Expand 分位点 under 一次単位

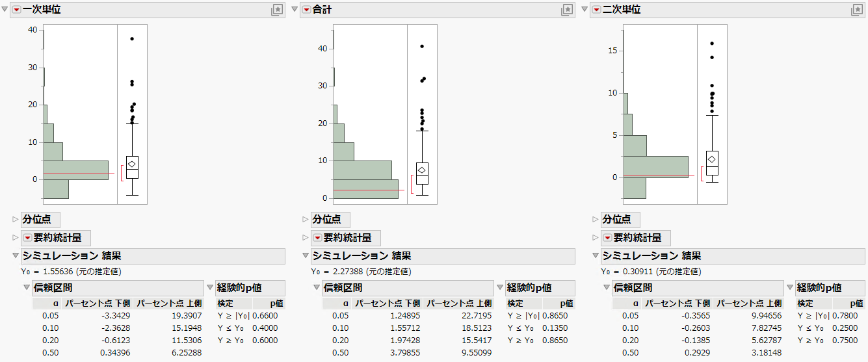point(16,220)
